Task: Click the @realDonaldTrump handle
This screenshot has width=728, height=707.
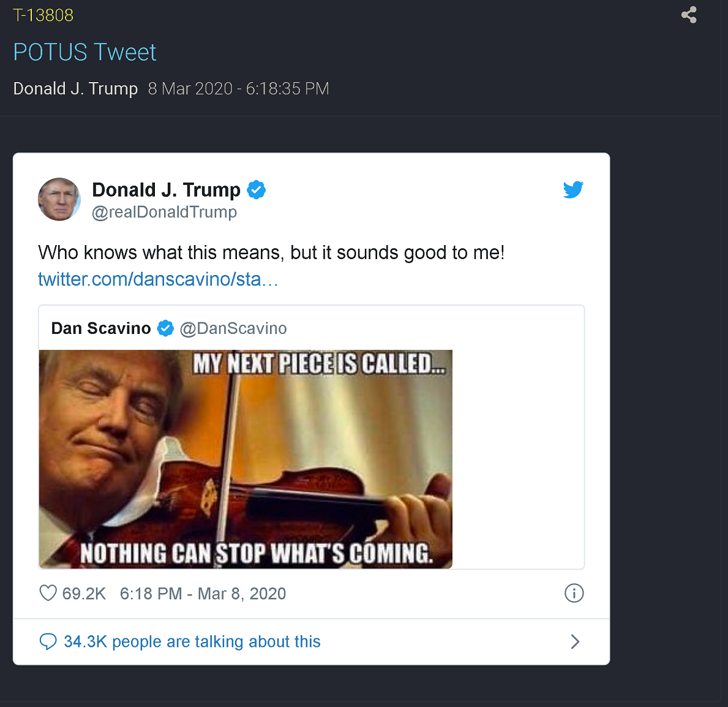Action: tap(164, 212)
